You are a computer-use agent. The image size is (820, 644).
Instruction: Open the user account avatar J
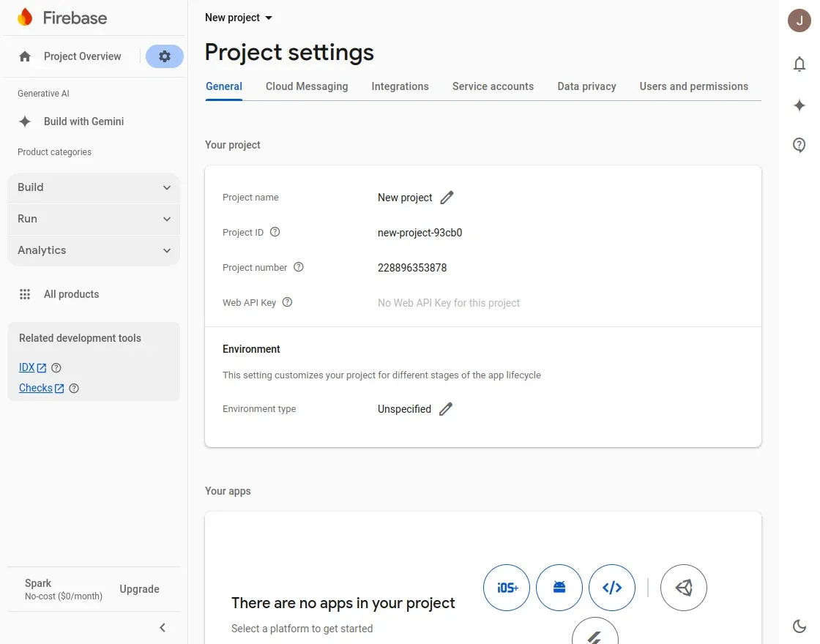point(799,20)
